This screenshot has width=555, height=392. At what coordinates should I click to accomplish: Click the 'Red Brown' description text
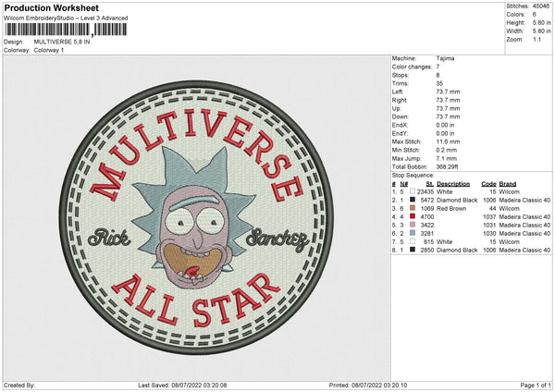coord(451,209)
